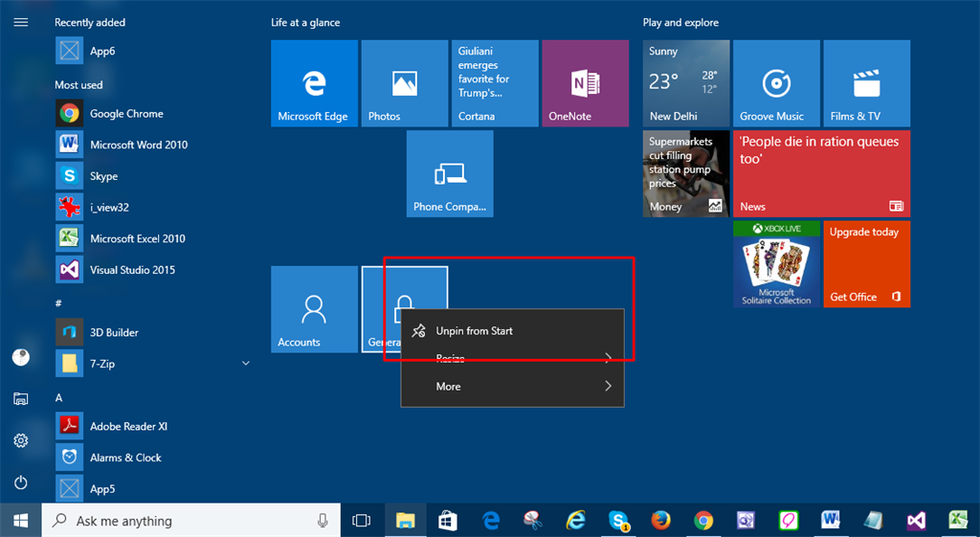Open the Microsoft Solitaire Collection tile

(776, 264)
